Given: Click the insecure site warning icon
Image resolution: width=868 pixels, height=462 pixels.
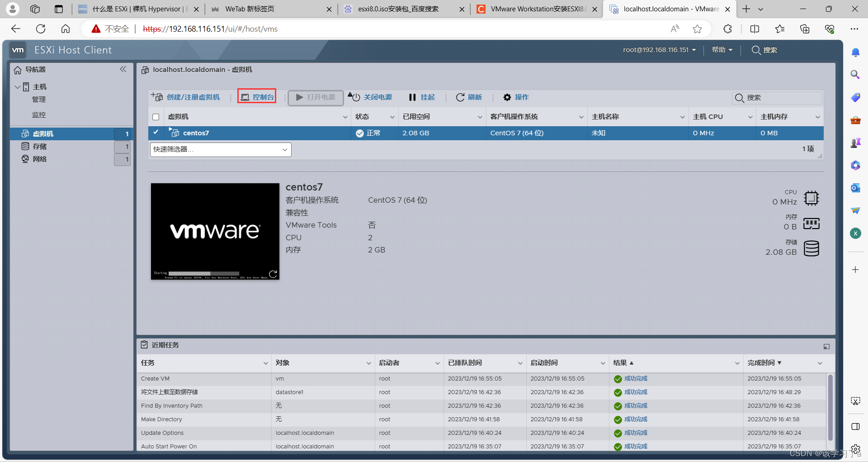Looking at the screenshot, I should 96,29.
